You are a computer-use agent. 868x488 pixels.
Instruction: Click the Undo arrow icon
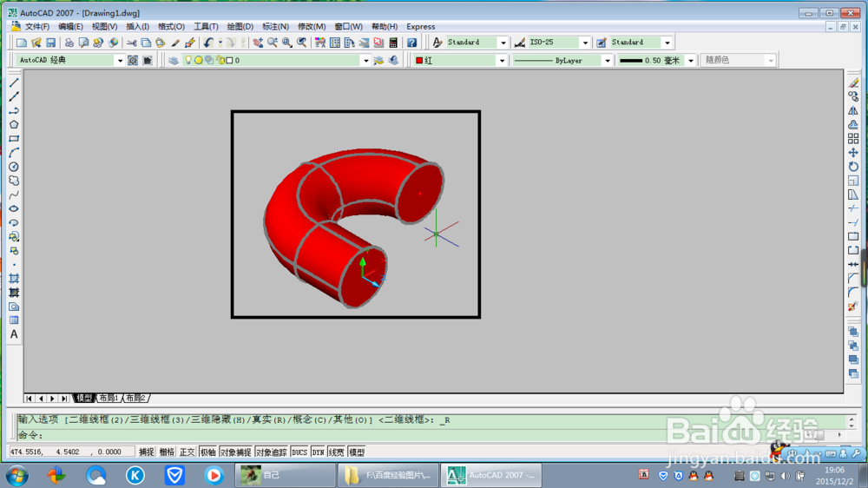[x=208, y=43]
